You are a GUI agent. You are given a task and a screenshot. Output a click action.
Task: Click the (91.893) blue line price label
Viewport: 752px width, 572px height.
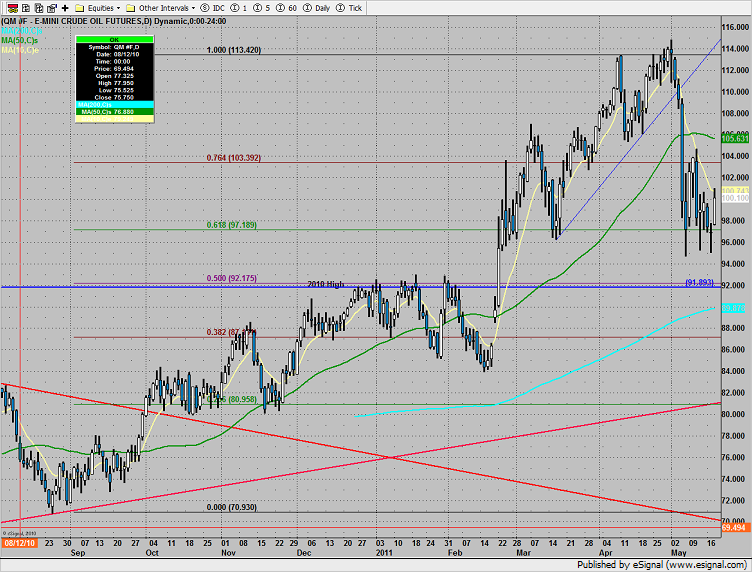click(699, 282)
